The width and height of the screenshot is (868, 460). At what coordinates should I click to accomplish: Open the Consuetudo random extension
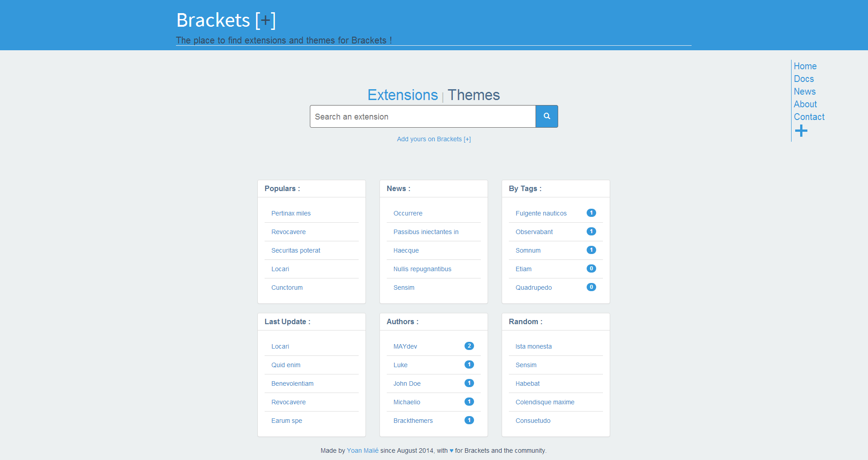coord(533,420)
